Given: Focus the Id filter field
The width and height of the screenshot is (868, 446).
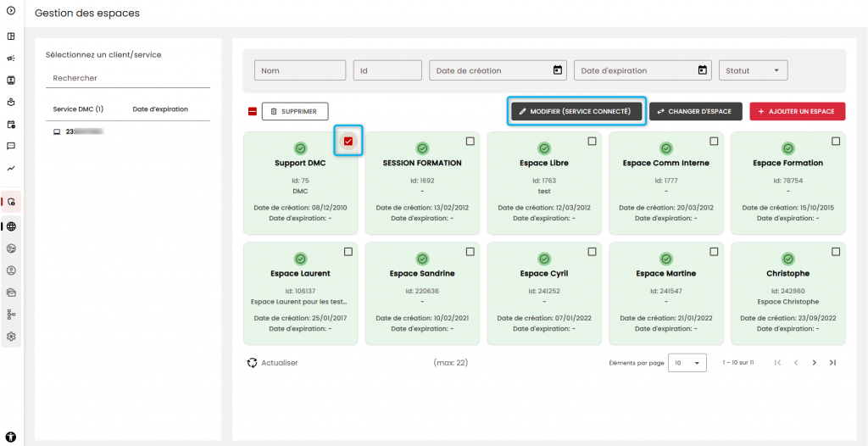Looking at the screenshot, I should [x=387, y=70].
